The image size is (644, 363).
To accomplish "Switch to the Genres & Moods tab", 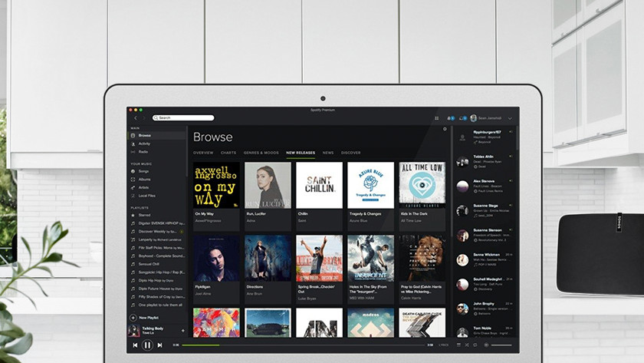I will [261, 153].
